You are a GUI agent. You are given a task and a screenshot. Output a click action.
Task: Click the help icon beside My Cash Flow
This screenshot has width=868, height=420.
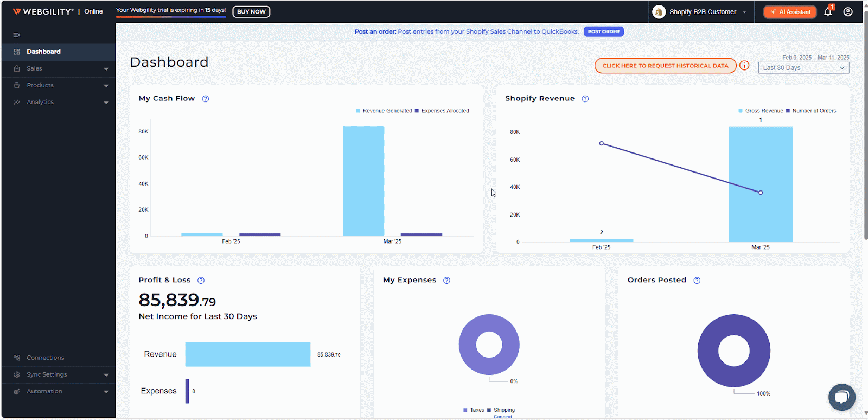[x=206, y=99]
